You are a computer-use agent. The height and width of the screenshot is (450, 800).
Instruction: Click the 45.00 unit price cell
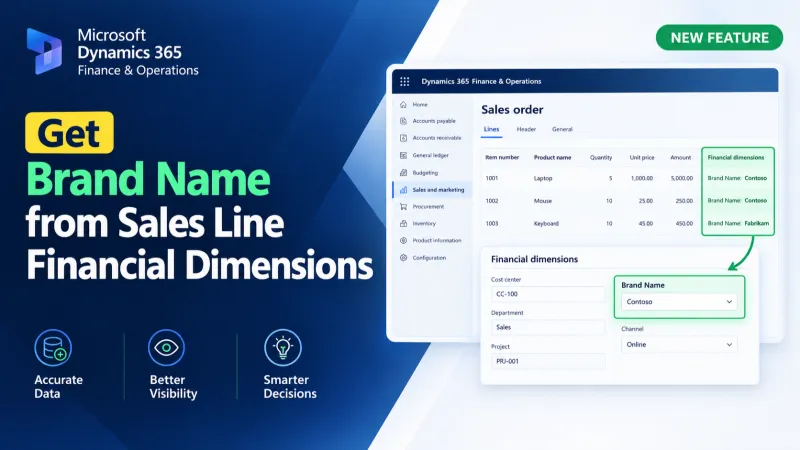pyautogui.click(x=645, y=223)
